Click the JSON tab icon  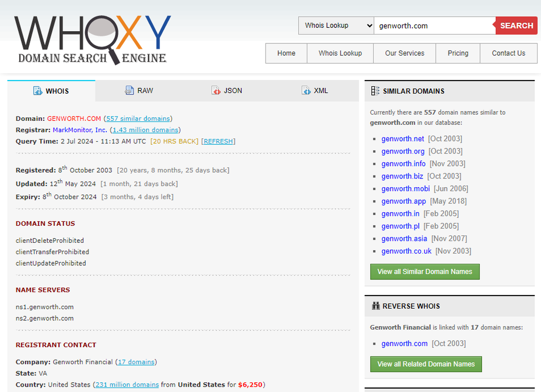pyautogui.click(x=216, y=90)
